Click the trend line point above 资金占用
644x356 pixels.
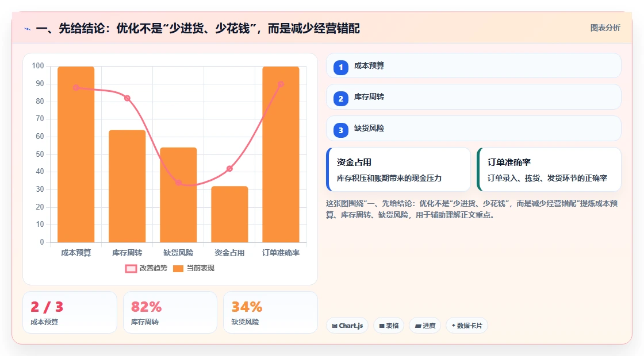pyautogui.click(x=229, y=169)
